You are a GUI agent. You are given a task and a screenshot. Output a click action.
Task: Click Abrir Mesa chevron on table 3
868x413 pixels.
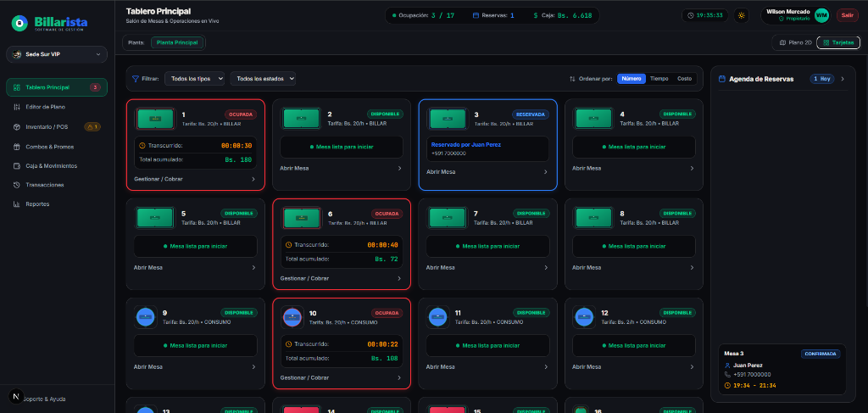[545, 172]
